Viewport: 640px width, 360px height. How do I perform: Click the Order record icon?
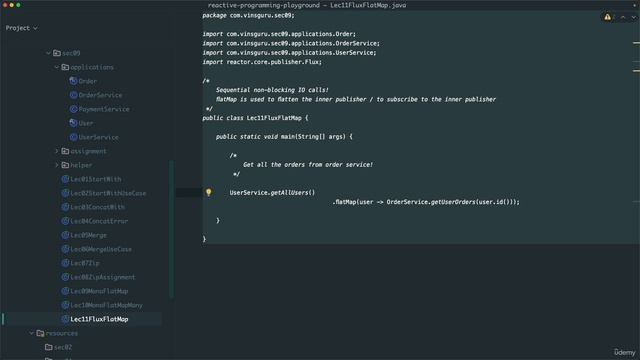click(x=73, y=81)
